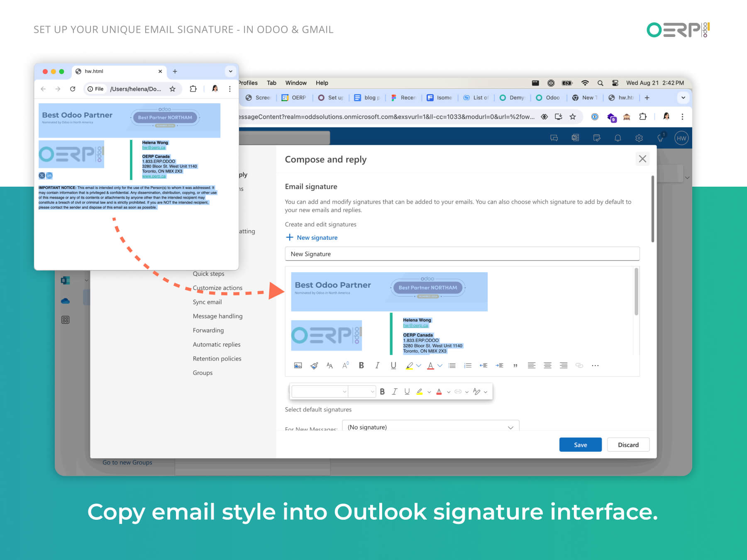Open the Window menu in the menu bar
Screen dimensions: 747x560
click(x=295, y=83)
